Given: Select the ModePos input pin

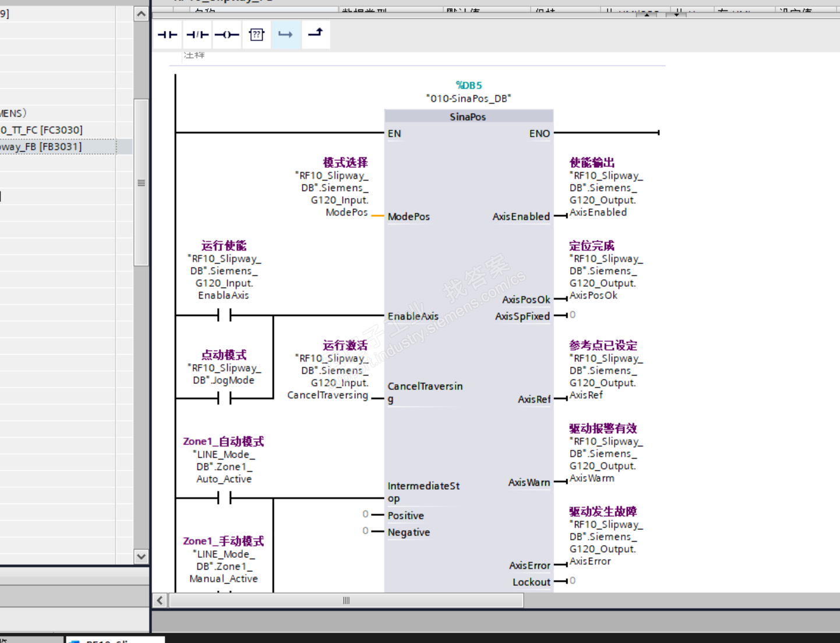Looking at the screenshot, I should tap(409, 216).
